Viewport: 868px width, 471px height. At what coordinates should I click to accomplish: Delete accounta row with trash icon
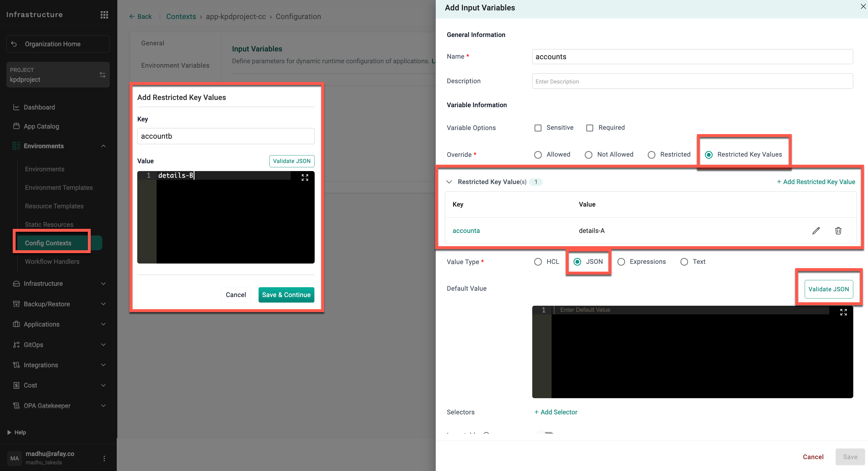pyautogui.click(x=838, y=231)
